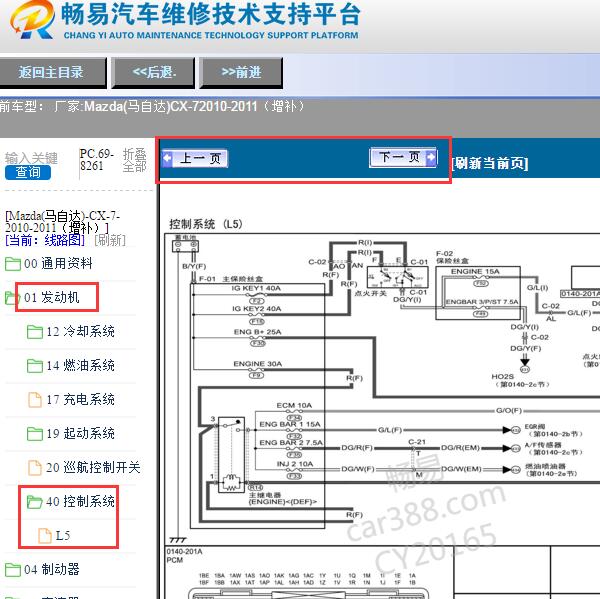600x599 pixels.
Task: Expand 00 通用资料 tree item
Action: pyautogui.click(x=58, y=264)
